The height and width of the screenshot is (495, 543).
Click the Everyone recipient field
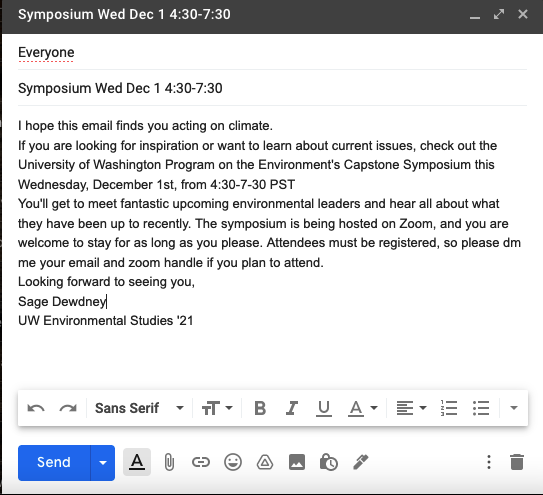tap(272, 52)
